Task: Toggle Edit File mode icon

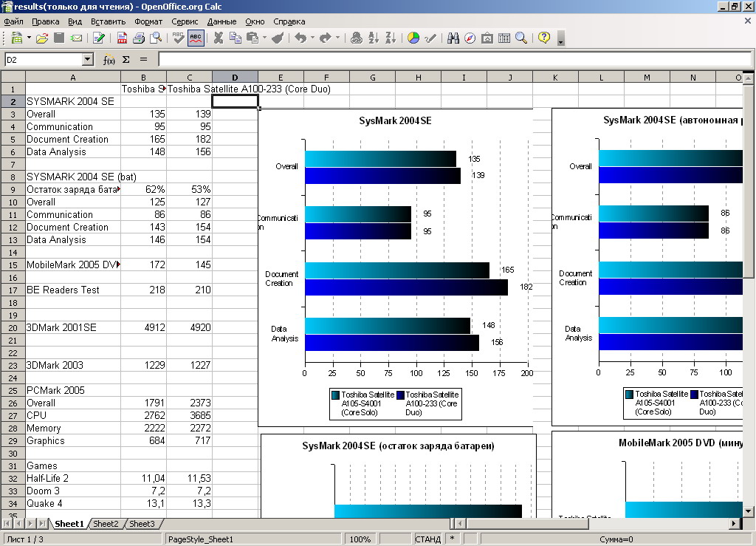Action: coord(99,38)
